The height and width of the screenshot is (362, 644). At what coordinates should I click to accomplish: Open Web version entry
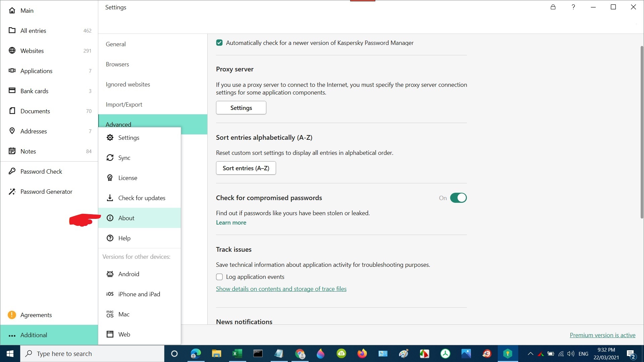coord(140,335)
